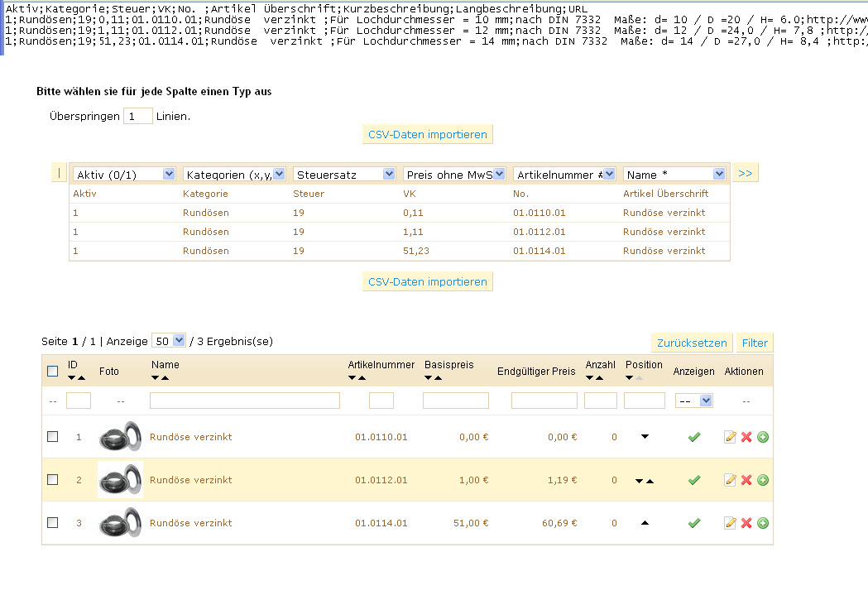The width and height of the screenshot is (868, 595).
Task: Click the Name filter input field
Action: tap(244, 401)
